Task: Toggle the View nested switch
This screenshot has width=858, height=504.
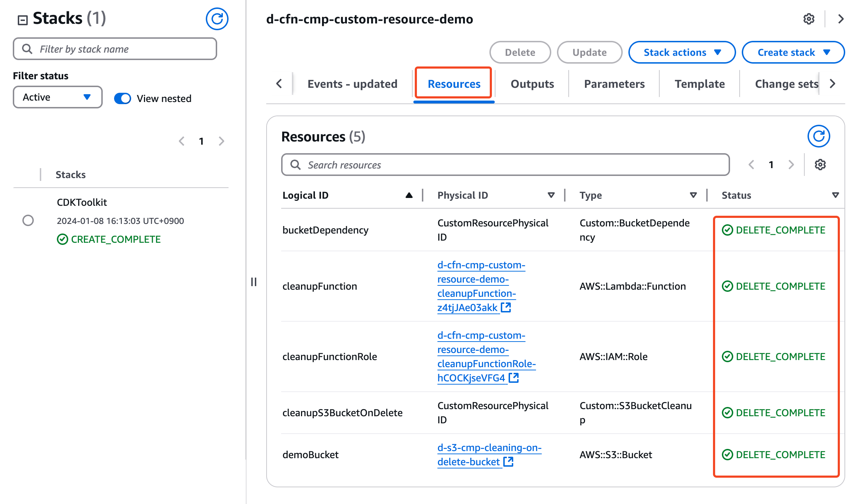Action: [123, 98]
